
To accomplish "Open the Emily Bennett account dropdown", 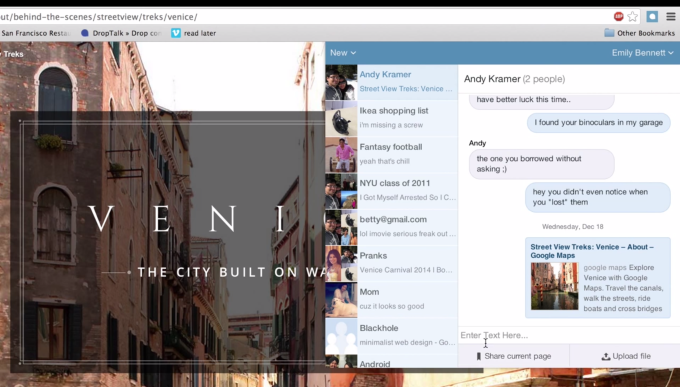I will [642, 52].
